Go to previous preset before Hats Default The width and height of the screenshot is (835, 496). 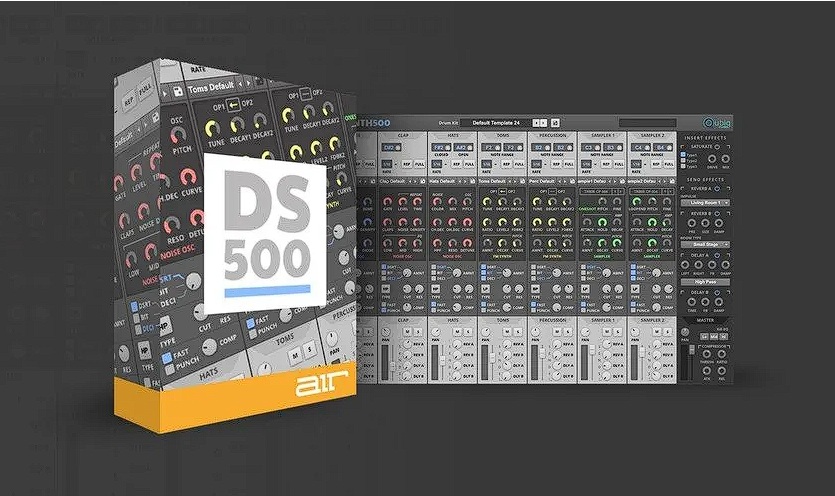click(x=460, y=181)
